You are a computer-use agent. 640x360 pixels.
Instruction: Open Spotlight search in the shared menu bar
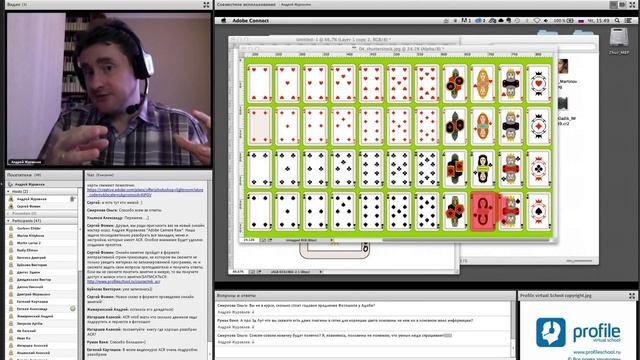[617, 20]
